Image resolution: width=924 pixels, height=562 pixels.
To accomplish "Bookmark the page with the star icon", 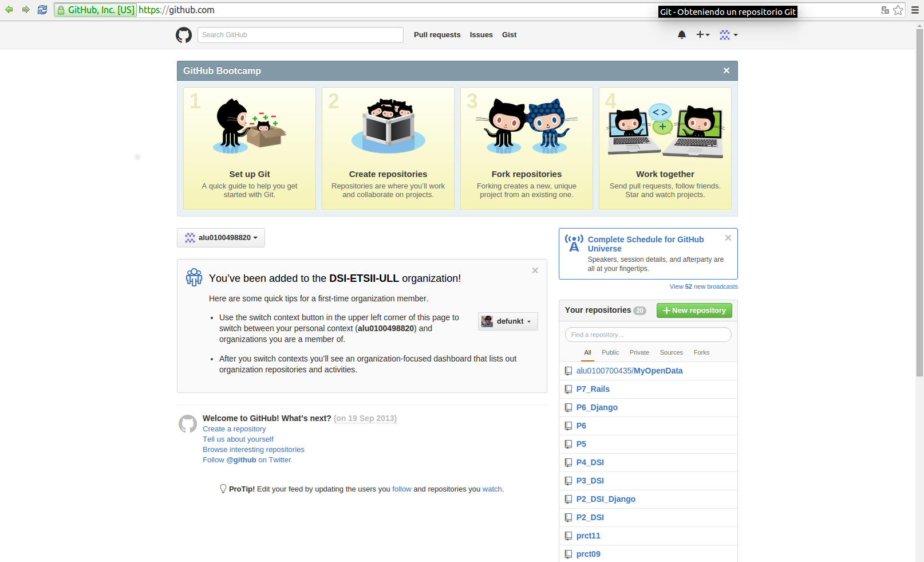I will tap(899, 10).
